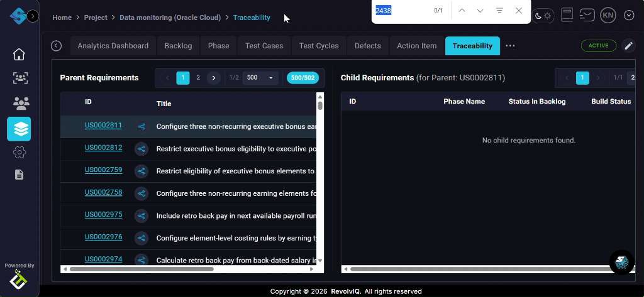
Task: Switch to the Test Cases tab
Action: pos(264,46)
